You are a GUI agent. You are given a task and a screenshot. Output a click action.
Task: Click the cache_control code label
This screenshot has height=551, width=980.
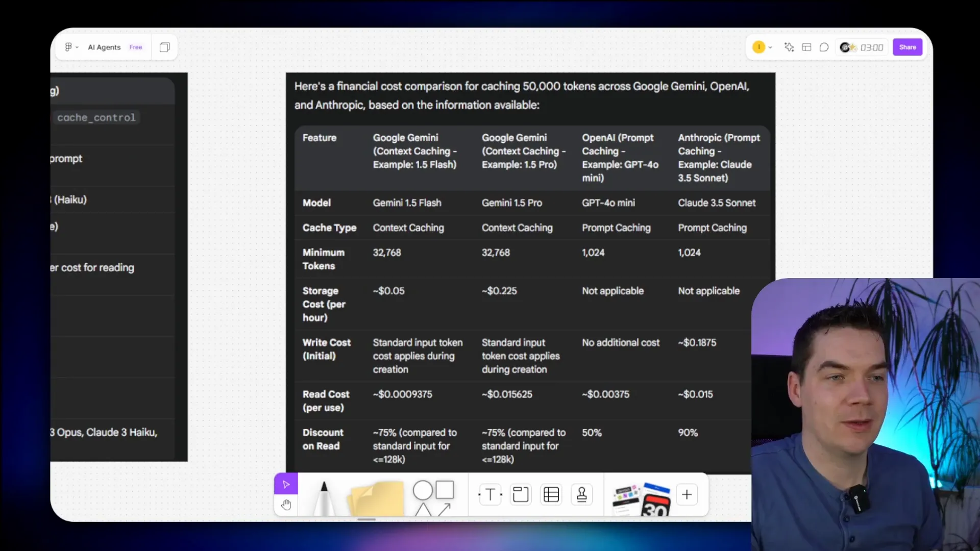click(96, 117)
